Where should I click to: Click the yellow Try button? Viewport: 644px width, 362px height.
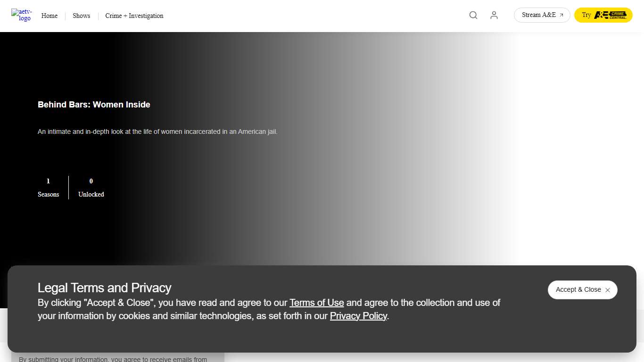tap(586, 15)
